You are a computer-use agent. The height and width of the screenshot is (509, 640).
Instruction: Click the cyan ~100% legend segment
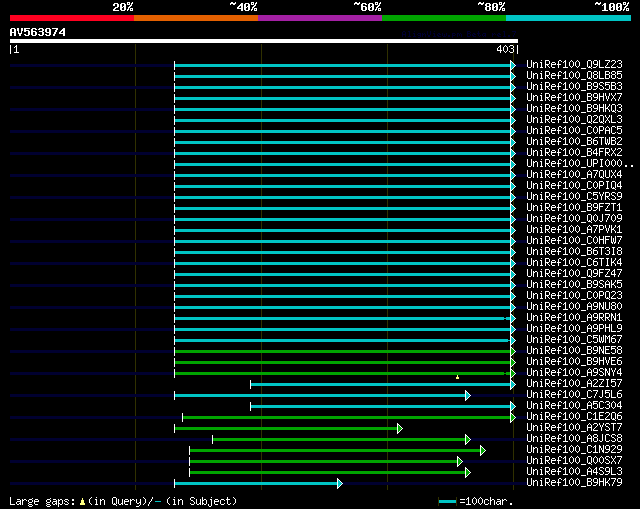[569, 18]
